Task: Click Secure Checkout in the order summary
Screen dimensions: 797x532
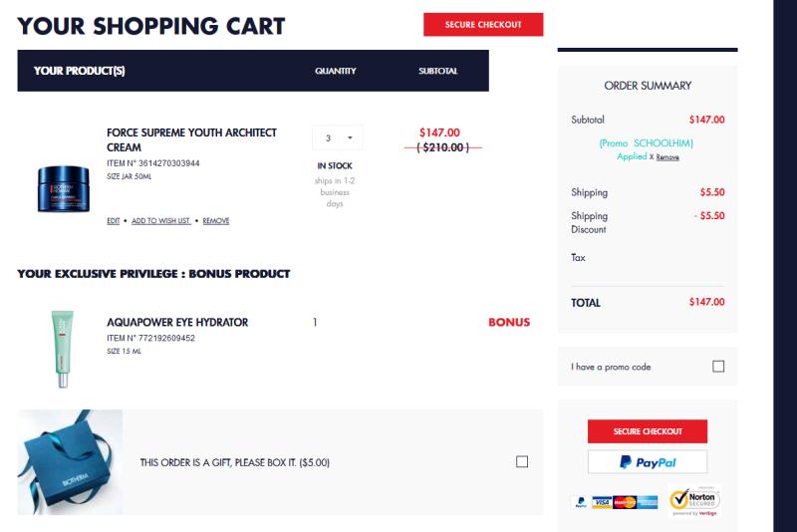Action: pos(647,431)
